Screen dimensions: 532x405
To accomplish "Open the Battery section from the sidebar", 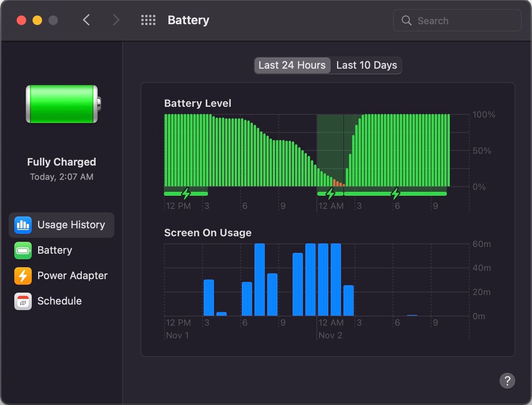I will [x=55, y=250].
